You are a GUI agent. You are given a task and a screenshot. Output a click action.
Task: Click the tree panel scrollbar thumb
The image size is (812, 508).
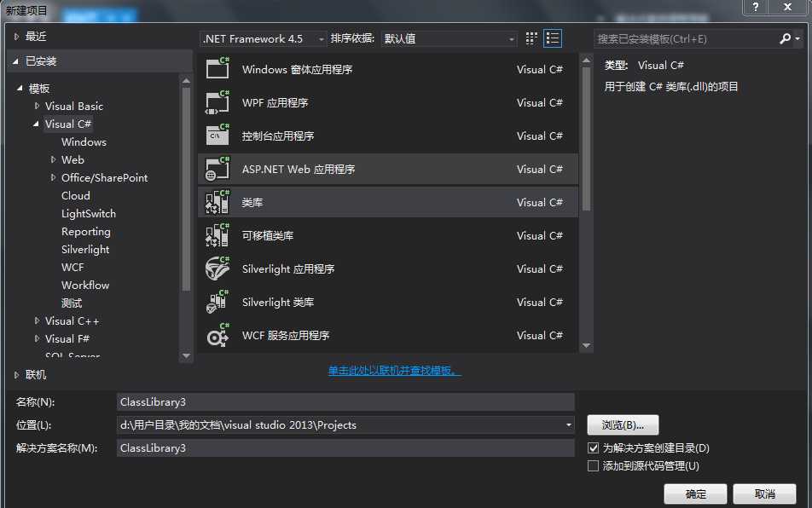(187, 190)
